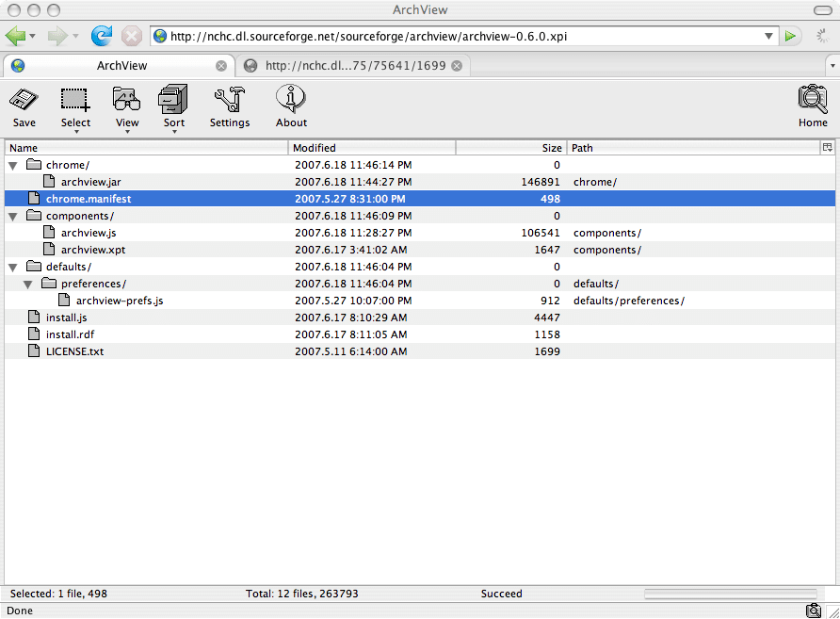Click the install.rdf file icon
This screenshot has height=619, width=840.
(34, 334)
